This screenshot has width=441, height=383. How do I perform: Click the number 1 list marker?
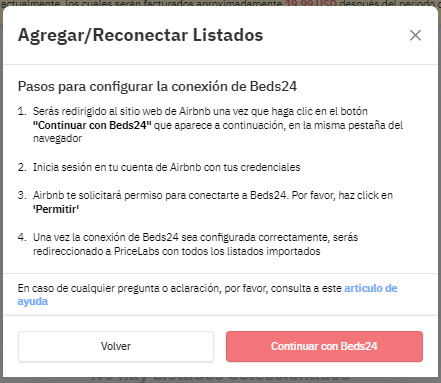[x=22, y=111]
